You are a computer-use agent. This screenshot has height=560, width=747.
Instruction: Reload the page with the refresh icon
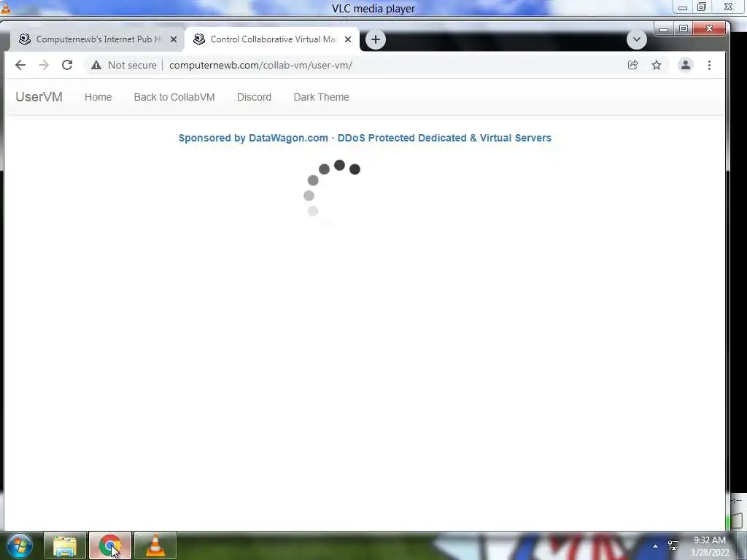pos(67,65)
